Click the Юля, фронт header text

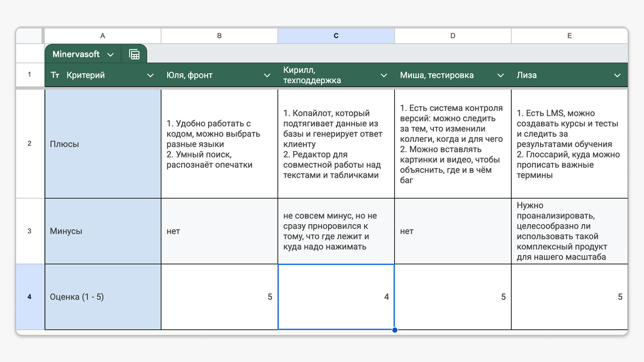pos(190,75)
